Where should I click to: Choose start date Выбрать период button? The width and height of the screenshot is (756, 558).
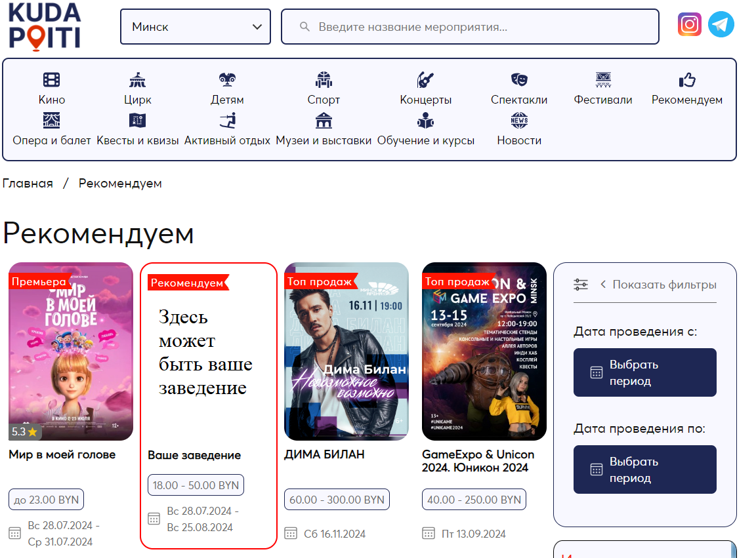click(644, 372)
